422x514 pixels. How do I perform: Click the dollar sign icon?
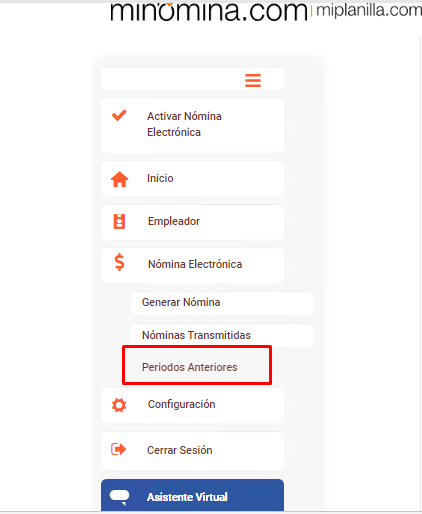[119, 262]
